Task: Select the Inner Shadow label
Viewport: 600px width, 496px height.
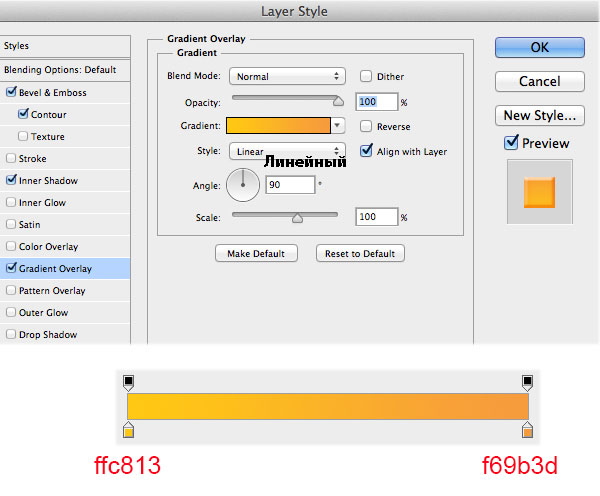Action: point(48,181)
